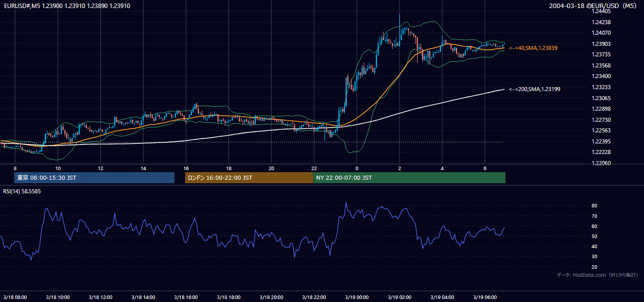
Task: Click price axis value 1.24238
Action: (601, 22)
